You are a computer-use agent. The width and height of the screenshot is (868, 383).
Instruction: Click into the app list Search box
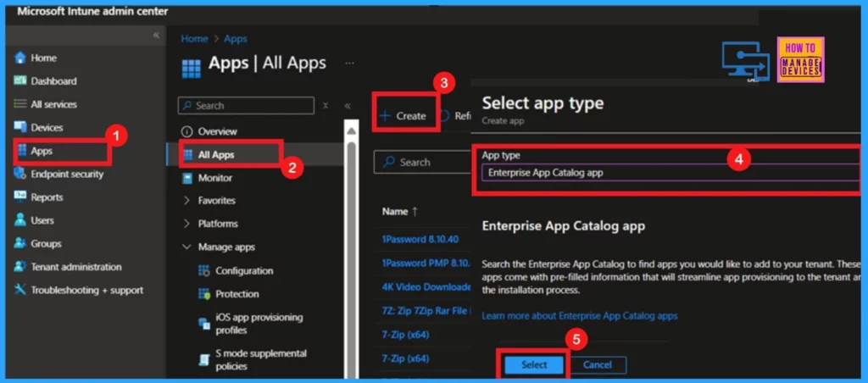pos(422,162)
